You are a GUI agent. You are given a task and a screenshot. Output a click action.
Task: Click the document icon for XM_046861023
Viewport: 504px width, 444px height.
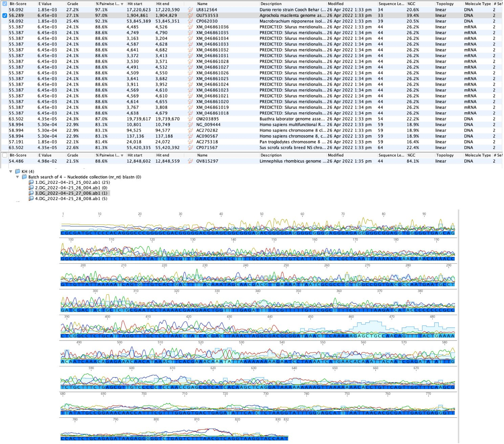point(190,90)
